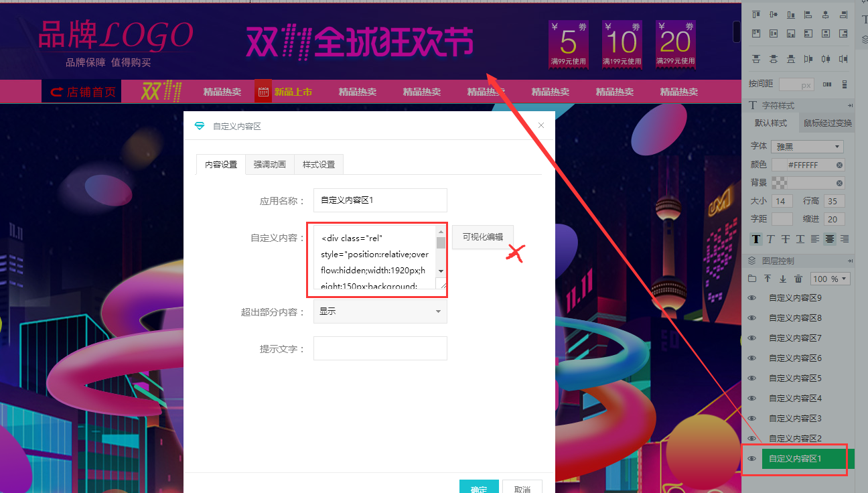Delete layer using trash icon
This screenshot has height=493, width=868.
[x=798, y=279]
